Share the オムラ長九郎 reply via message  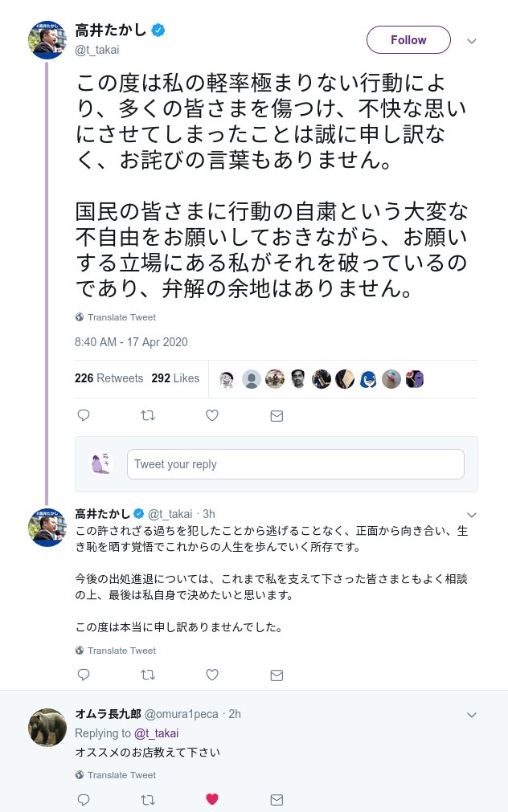coord(277,799)
